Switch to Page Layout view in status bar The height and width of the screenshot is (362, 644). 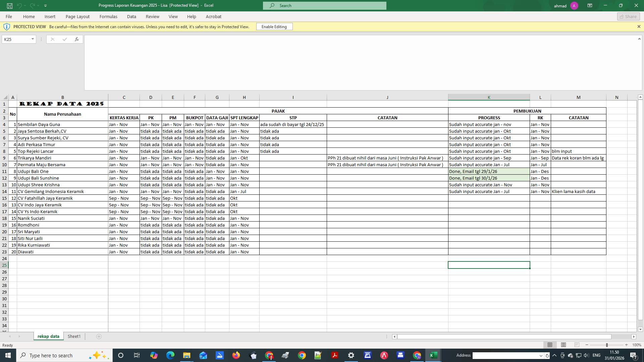click(563, 345)
